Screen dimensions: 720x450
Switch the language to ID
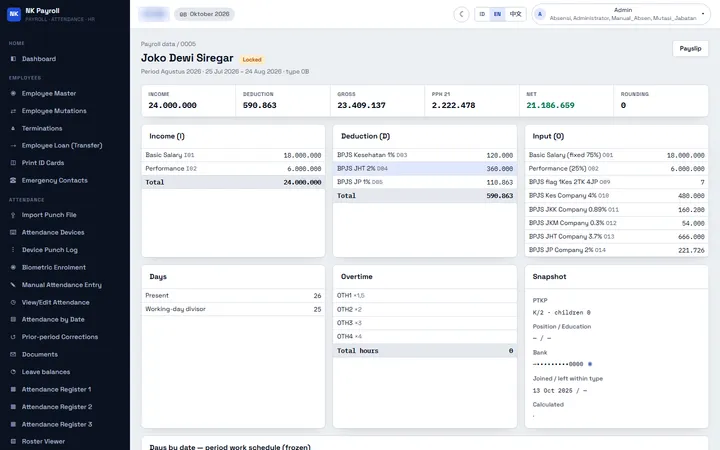(x=482, y=14)
